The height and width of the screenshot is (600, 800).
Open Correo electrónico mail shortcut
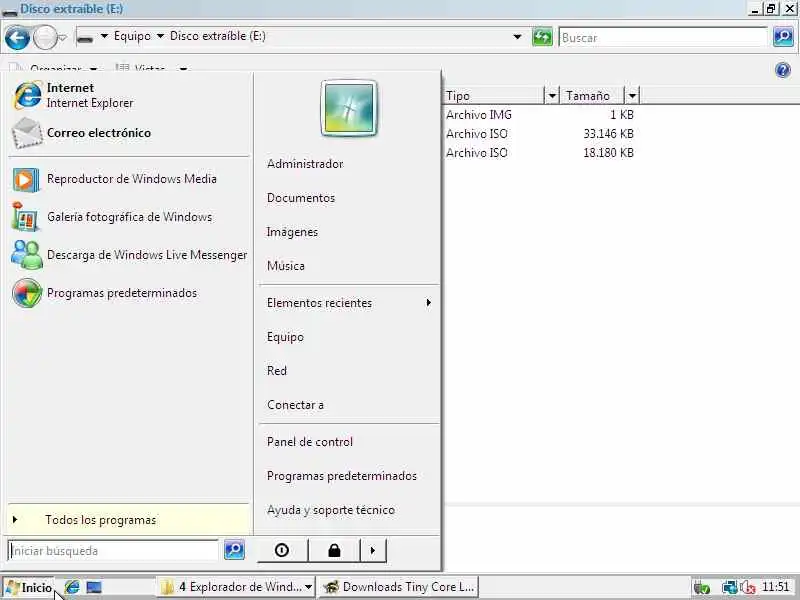tap(129, 133)
